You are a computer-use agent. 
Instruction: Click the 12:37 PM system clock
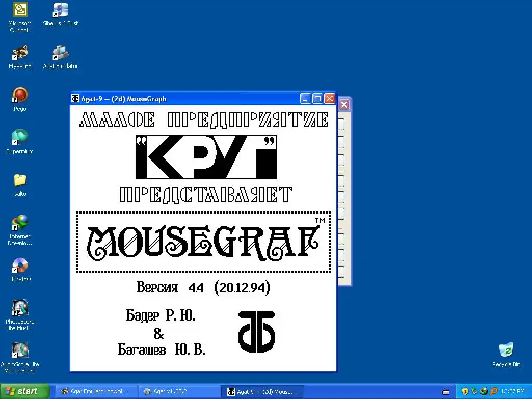(x=513, y=391)
